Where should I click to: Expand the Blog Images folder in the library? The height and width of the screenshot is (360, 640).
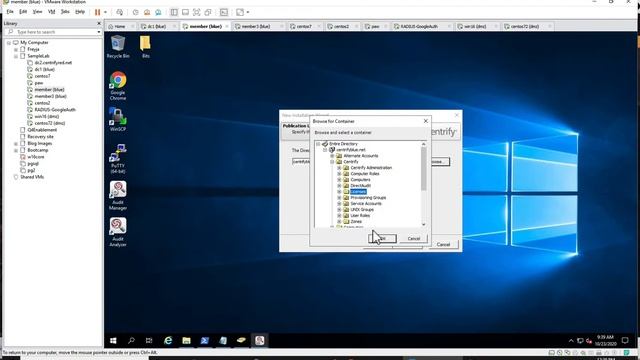[16, 144]
